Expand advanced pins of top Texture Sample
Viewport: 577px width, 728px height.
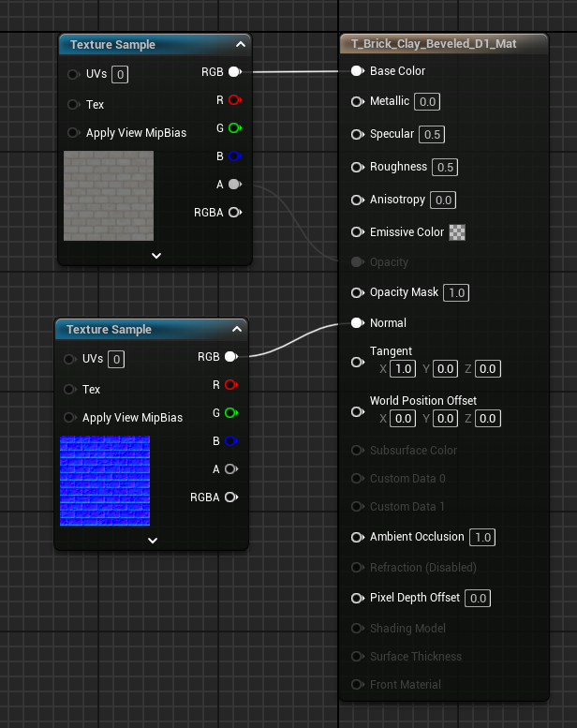(x=156, y=256)
